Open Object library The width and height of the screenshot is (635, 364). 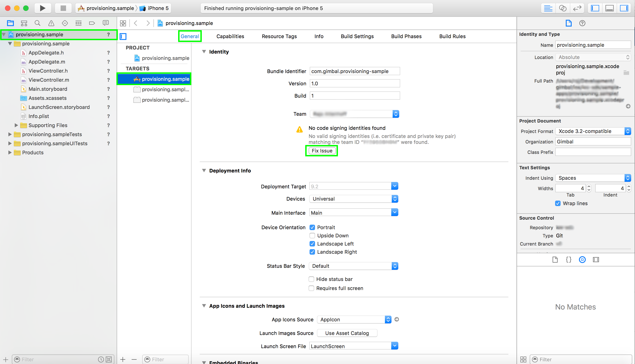[x=582, y=260]
